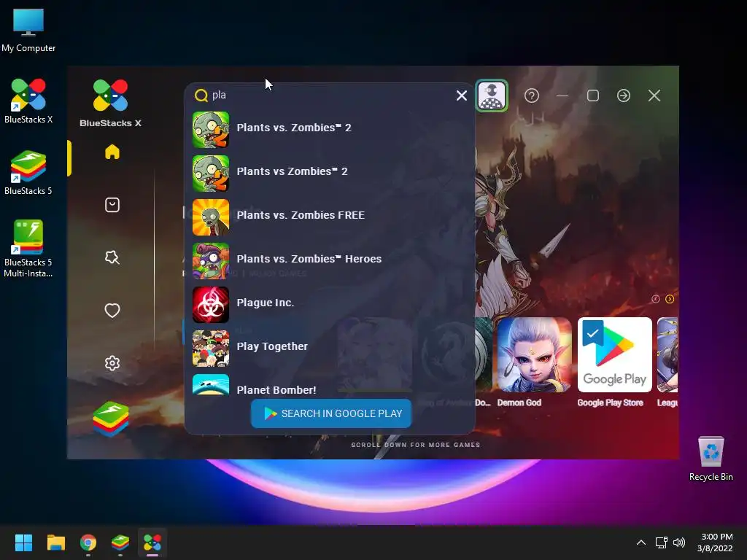Click the Play Together app icon
747x560 pixels.
[x=211, y=349]
